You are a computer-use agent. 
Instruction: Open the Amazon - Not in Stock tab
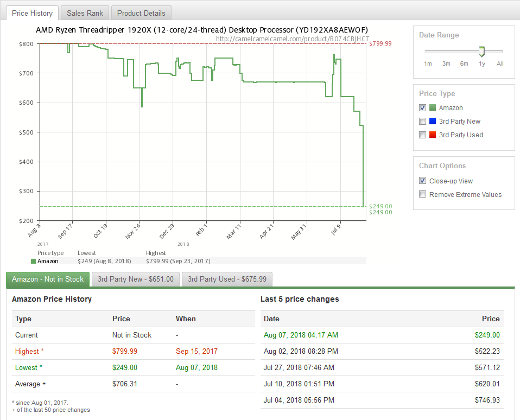[48, 279]
